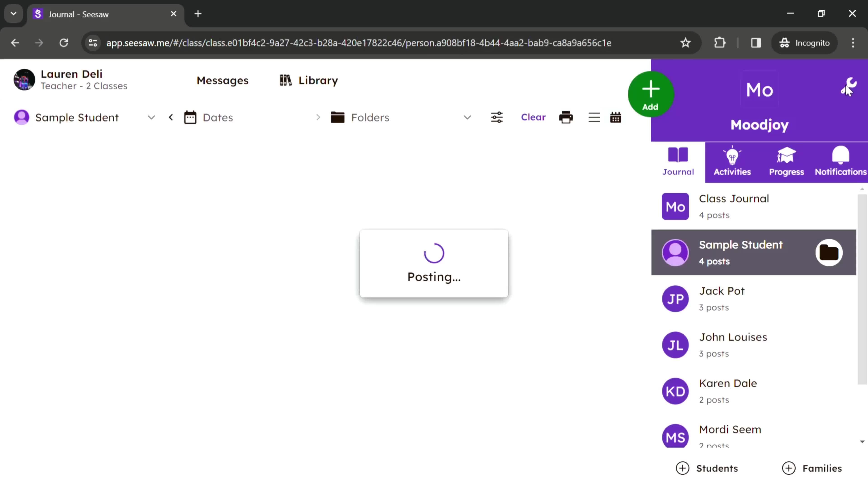Click the list view toggle icon
Screen dimensions: 868x488
594,117
